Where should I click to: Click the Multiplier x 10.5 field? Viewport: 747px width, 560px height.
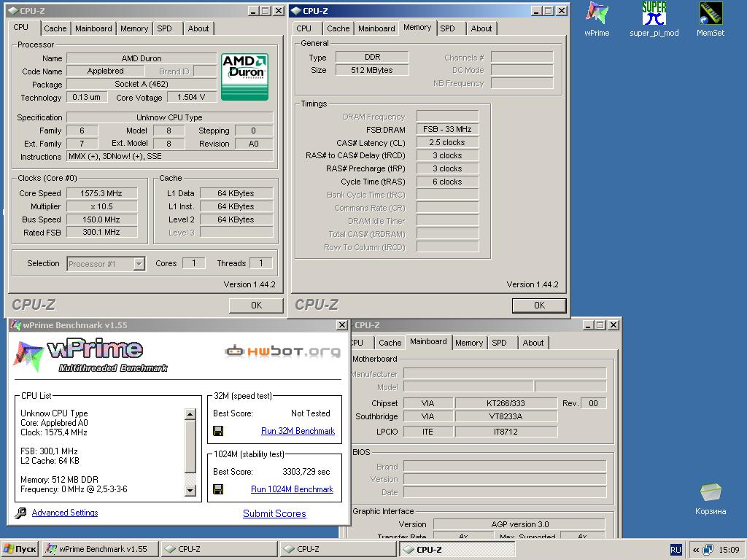pos(101,206)
